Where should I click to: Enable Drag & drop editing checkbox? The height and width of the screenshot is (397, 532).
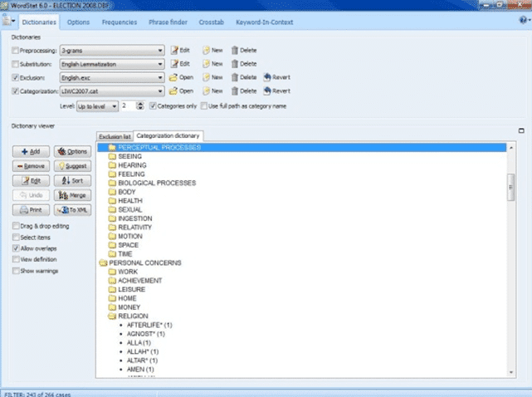[x=17, y=226]
